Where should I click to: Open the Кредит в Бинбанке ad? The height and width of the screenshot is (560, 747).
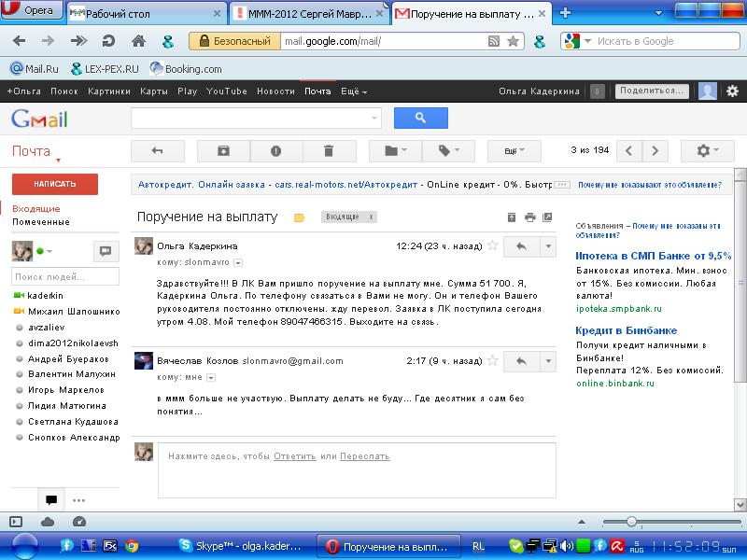click(x=626, y=330)
